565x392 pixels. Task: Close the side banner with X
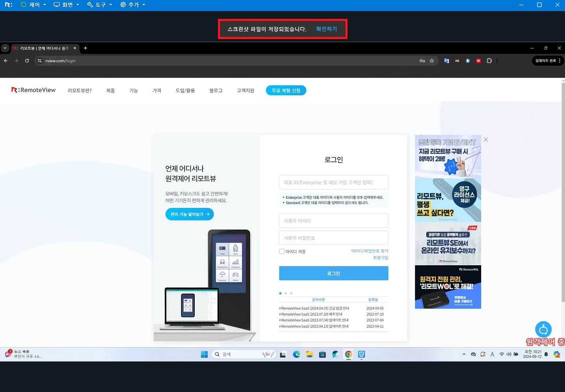click(x=486, y=140)
